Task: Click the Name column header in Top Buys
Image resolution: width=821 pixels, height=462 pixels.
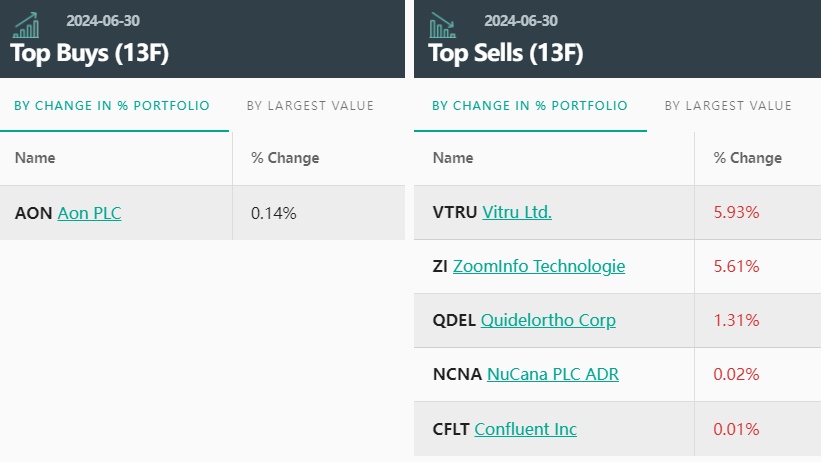Action: coord(35,158)
